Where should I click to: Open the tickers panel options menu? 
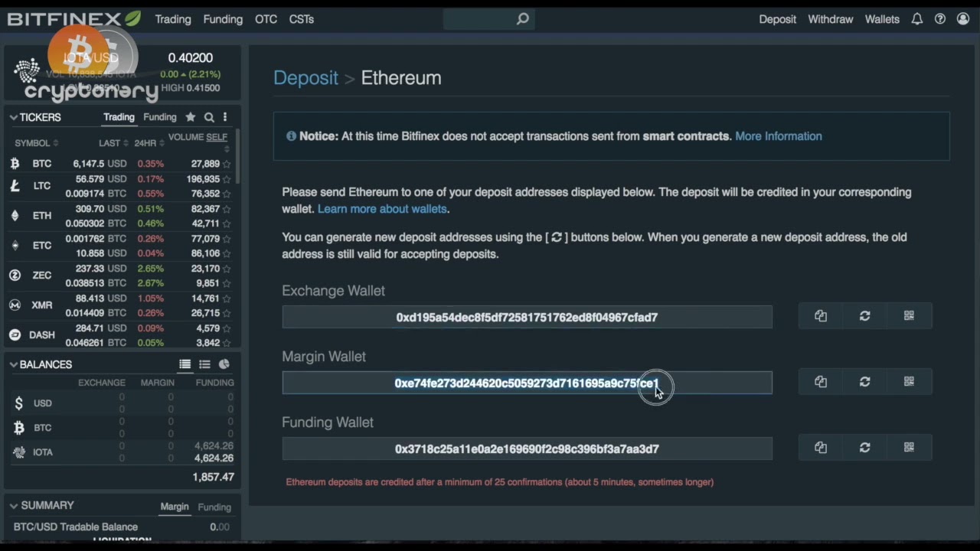point(225,117)
